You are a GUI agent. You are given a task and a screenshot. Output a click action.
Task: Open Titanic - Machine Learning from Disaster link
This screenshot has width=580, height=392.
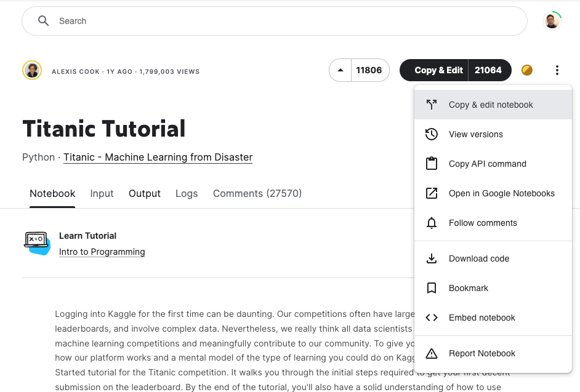point(158,157)
